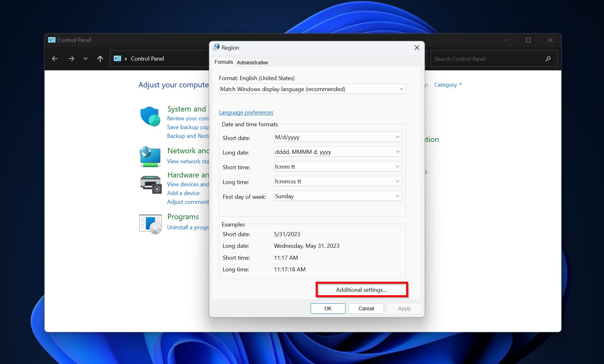Expand the Short date format dropdown
This screenshot has height=364, width=604.
click(x=397, y=137)
